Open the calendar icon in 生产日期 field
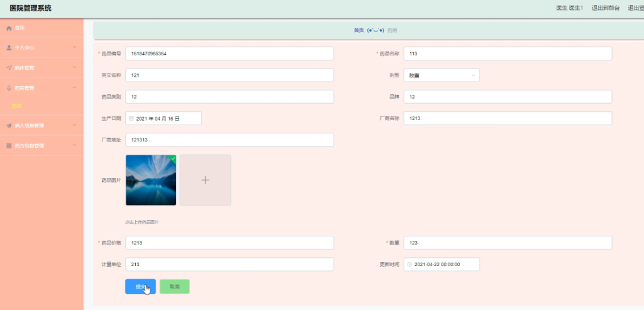This screenshot has height=310, width=644. pos(131,118)
